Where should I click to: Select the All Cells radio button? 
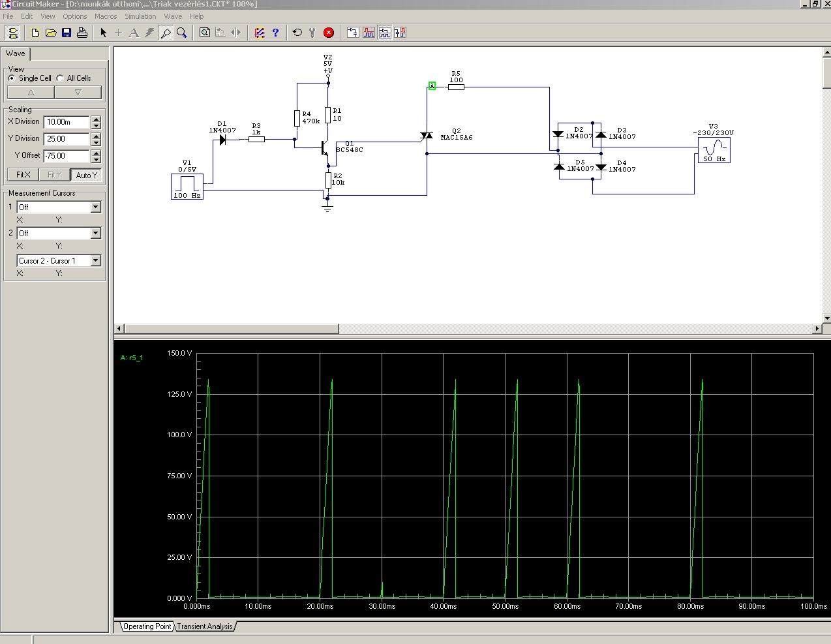[60, 78]
